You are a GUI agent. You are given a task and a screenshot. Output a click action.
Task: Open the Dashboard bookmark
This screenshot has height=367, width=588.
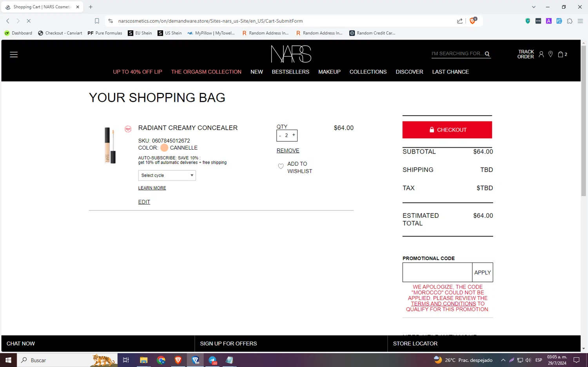[x=18, y=33]
